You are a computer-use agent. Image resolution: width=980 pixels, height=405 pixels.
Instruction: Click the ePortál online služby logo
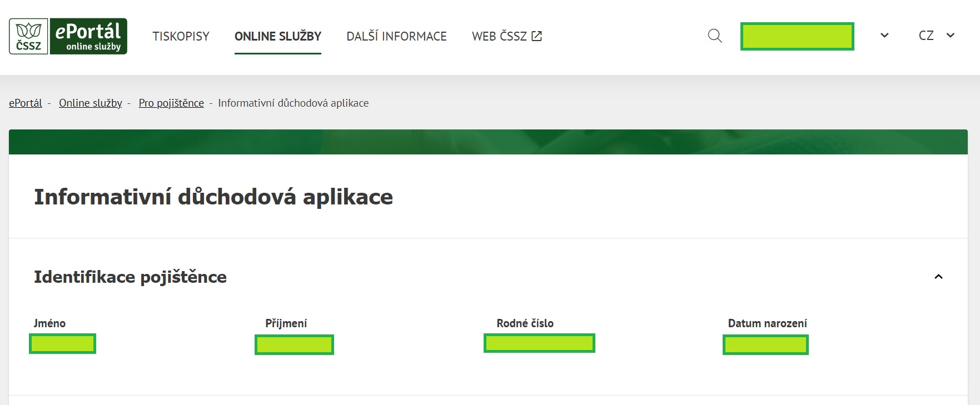point(88,37)
